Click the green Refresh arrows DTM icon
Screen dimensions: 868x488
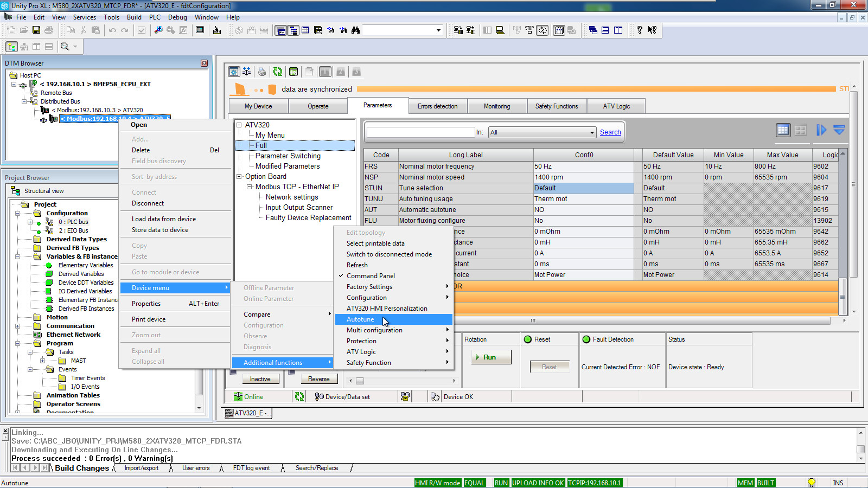278,72
